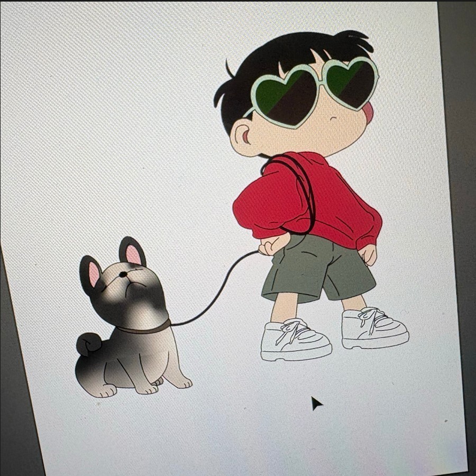Click the dog's left pink ear
The image size is (476, 476).
point(94,273)
